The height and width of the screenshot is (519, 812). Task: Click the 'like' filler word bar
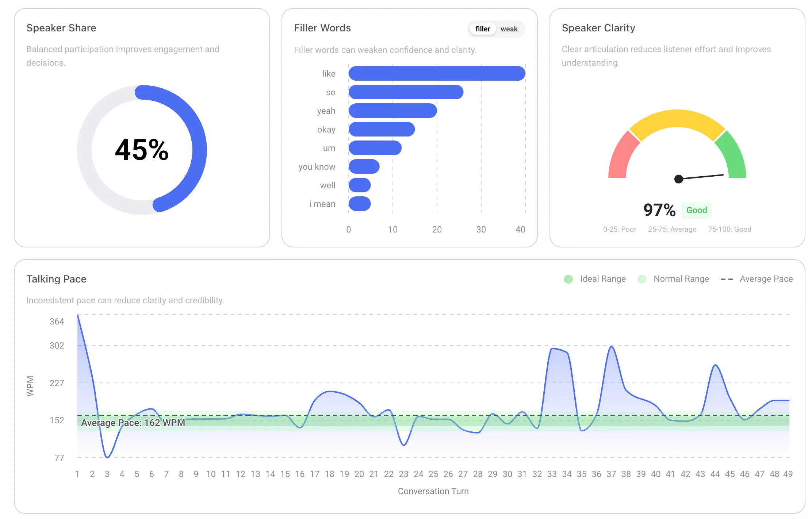pyautogui.click(x=437, y=73)
